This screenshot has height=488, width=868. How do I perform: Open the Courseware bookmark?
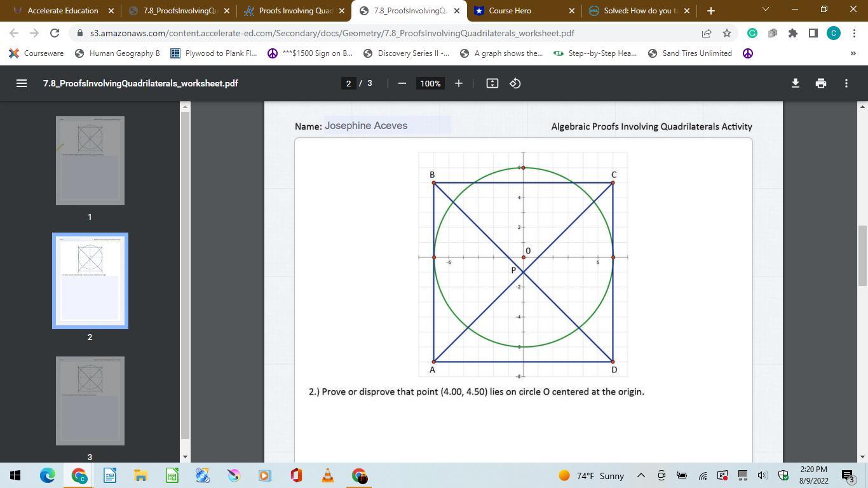click(x=37, y=53)
